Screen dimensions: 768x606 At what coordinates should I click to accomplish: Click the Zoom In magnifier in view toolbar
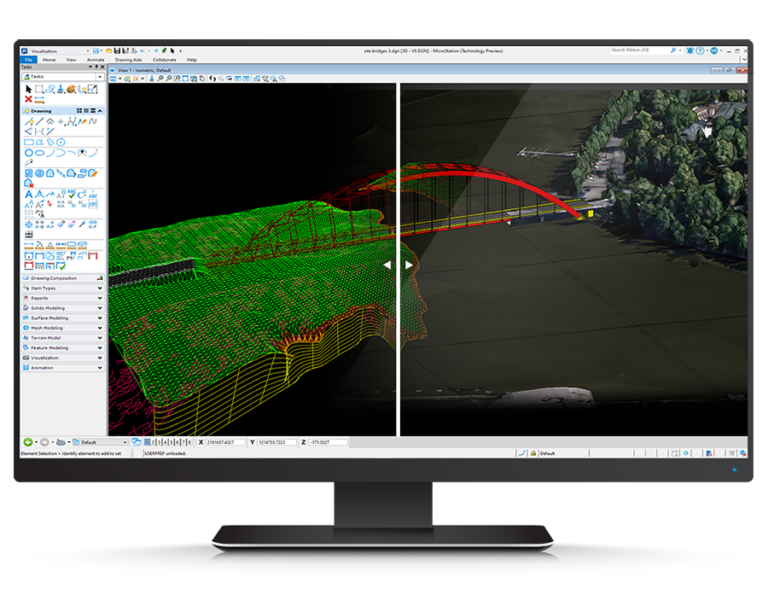coord(160,78)
